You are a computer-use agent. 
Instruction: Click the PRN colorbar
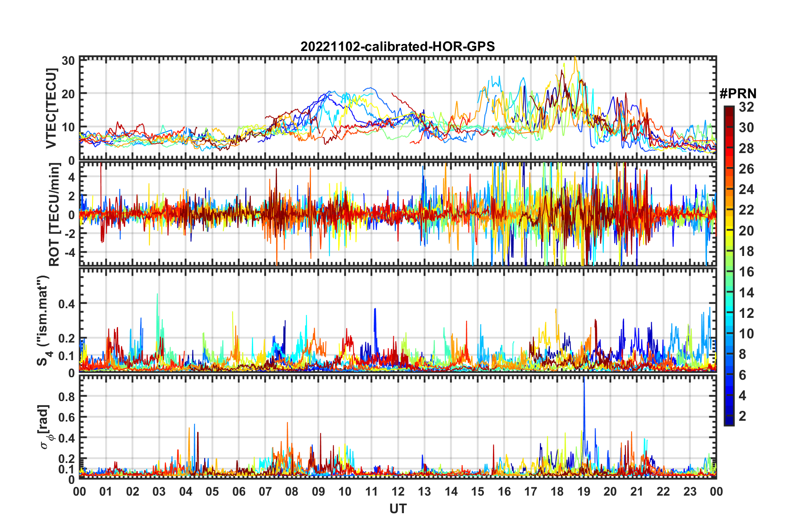tap(729, 266)
